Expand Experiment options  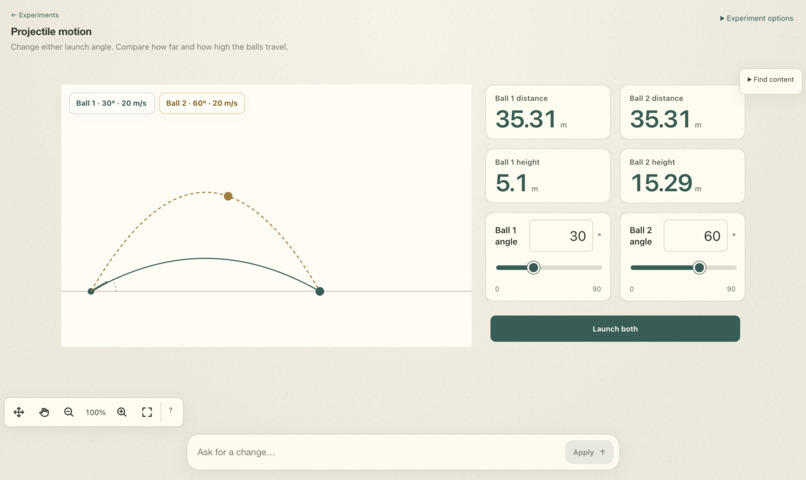(x=757, y=18)
